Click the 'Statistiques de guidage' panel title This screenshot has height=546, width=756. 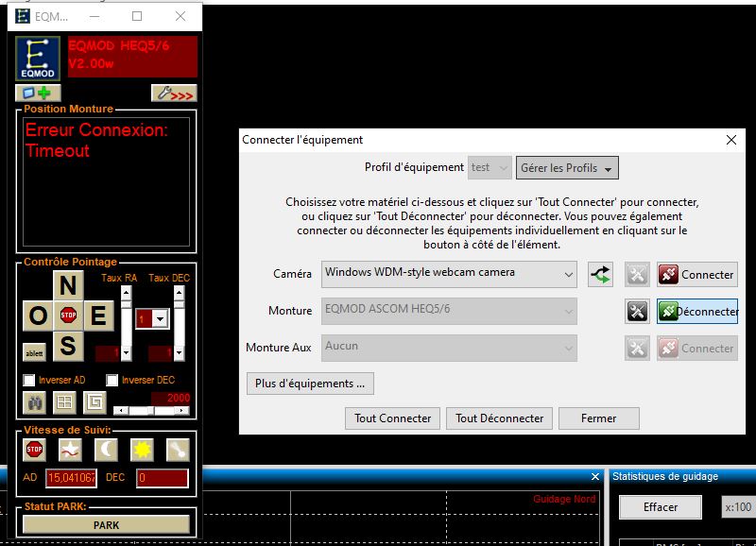point(665,477)
